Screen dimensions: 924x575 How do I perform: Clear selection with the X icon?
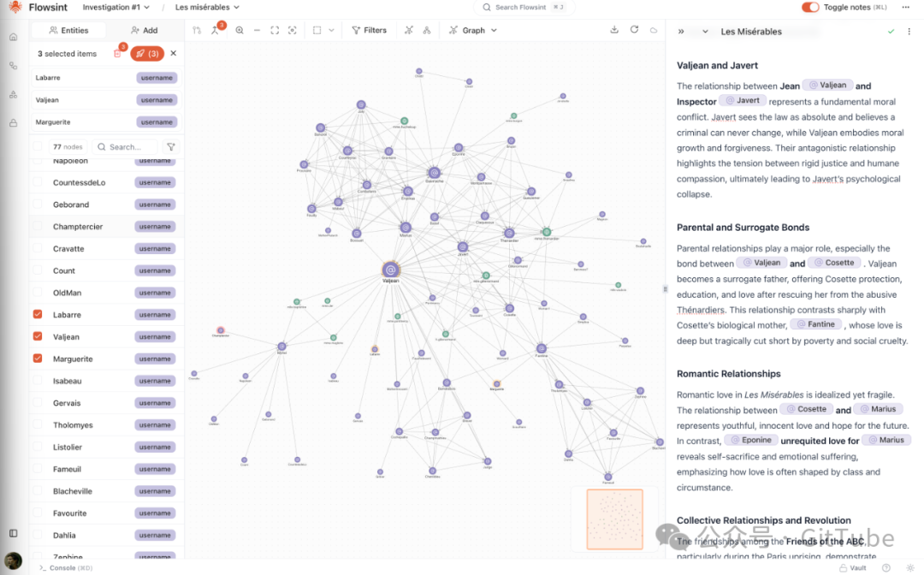click(173, 53)
